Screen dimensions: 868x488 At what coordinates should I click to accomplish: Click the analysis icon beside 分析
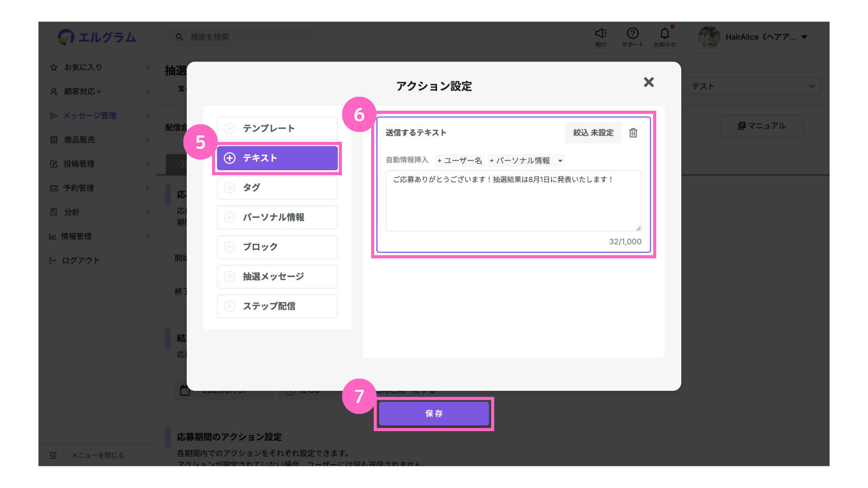tap(54, 212)
